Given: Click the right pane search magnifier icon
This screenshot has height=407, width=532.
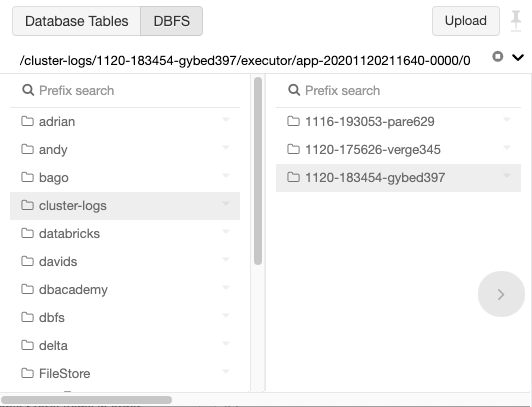Looking at the screenshot, I should (x=294, y=90).
